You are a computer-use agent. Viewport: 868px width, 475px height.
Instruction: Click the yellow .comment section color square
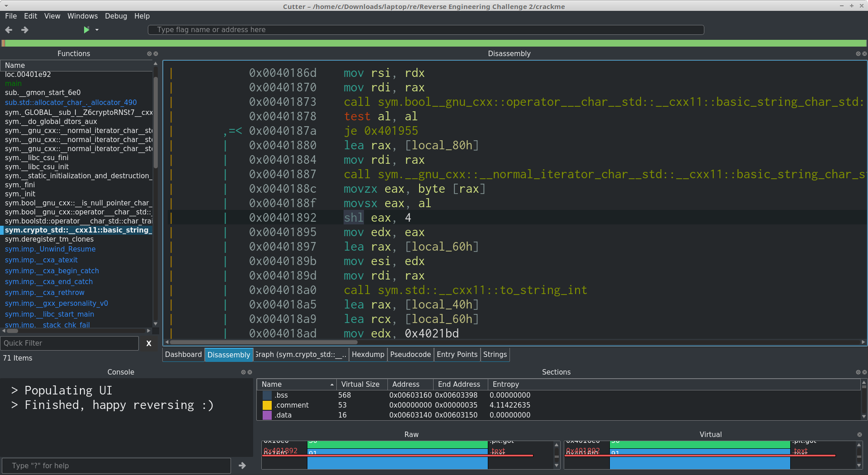coord(267,405)
